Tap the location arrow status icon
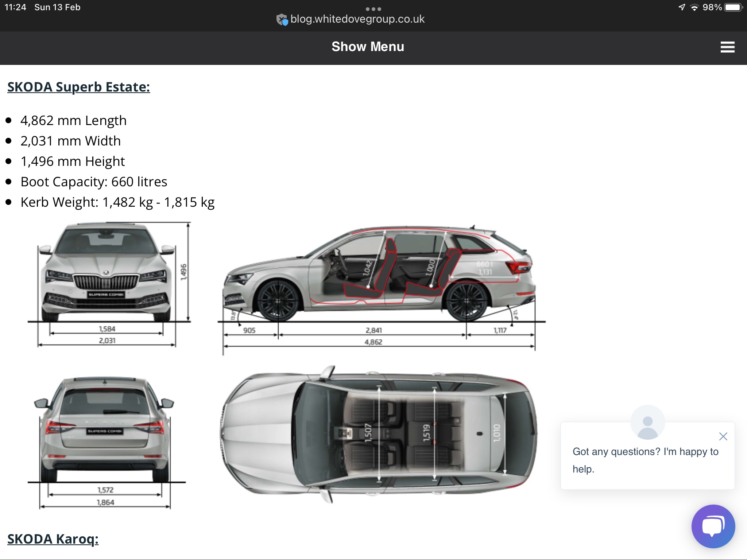747x560 pixels. pyautogui.click(x=682, y=7)
